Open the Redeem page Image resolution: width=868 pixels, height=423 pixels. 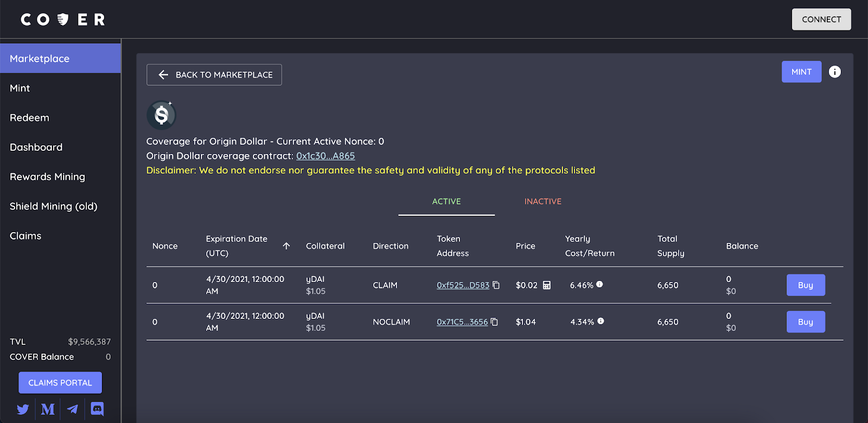pyautogui.click(x=60, y=118)
